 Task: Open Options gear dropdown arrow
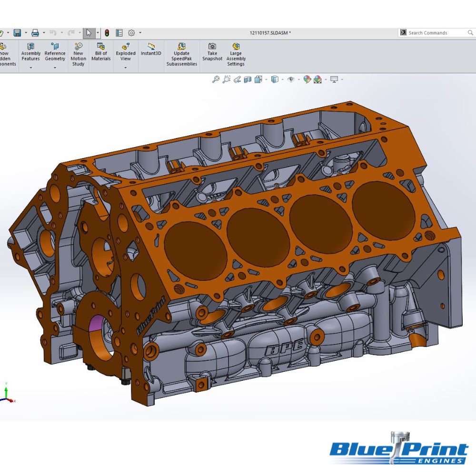tap(140, 32)
